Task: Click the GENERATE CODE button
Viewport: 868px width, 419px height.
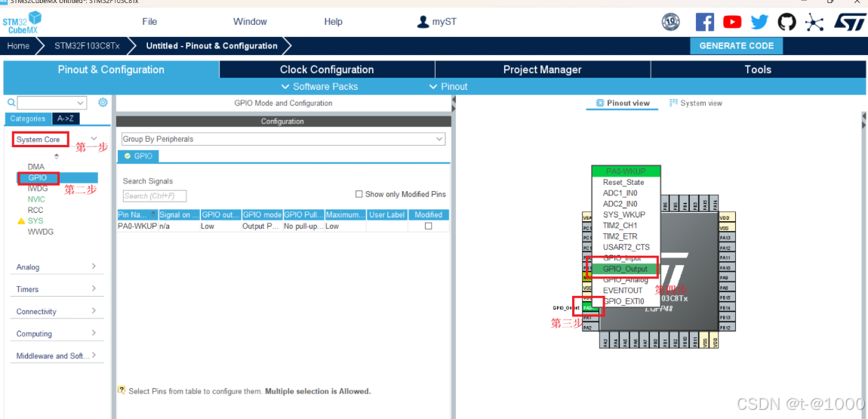Action: [736, 46]
